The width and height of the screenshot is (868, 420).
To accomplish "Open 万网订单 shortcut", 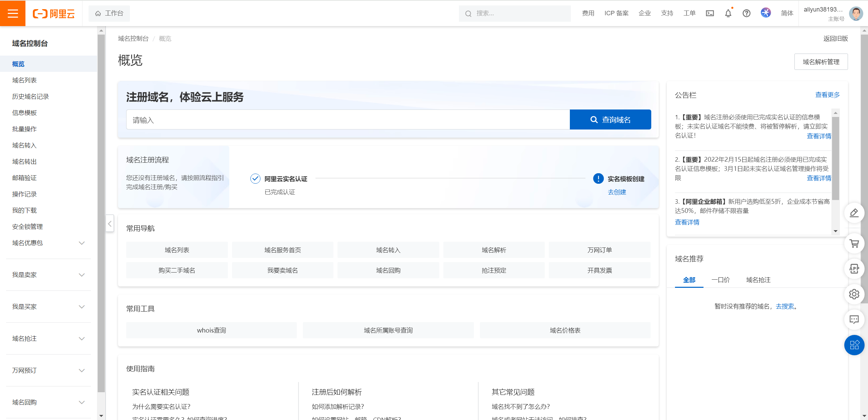I will pos(599,250).
